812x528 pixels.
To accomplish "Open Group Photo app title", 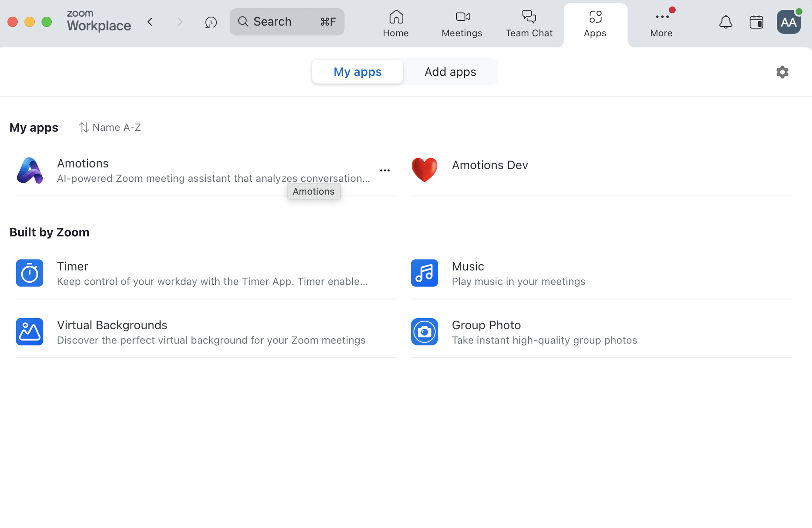I will pyautogui.click(x=486, y=325).
